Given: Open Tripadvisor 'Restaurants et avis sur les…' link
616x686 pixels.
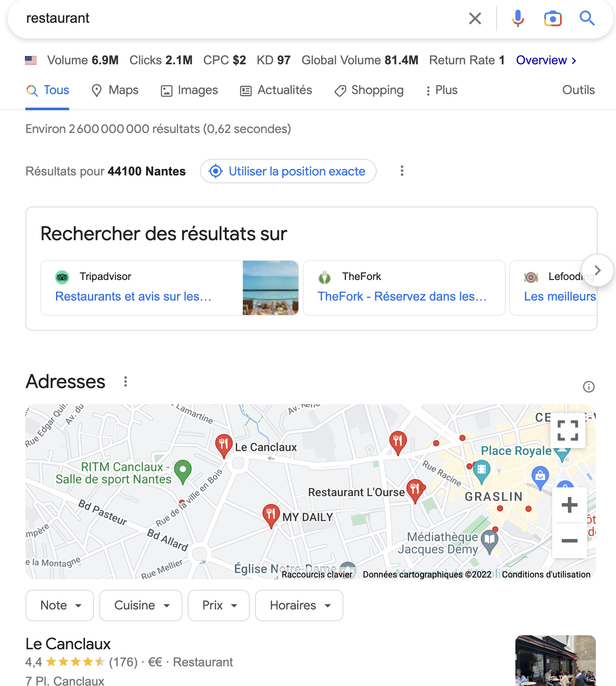Looking at the screenshot, I should tap(133, 296).
